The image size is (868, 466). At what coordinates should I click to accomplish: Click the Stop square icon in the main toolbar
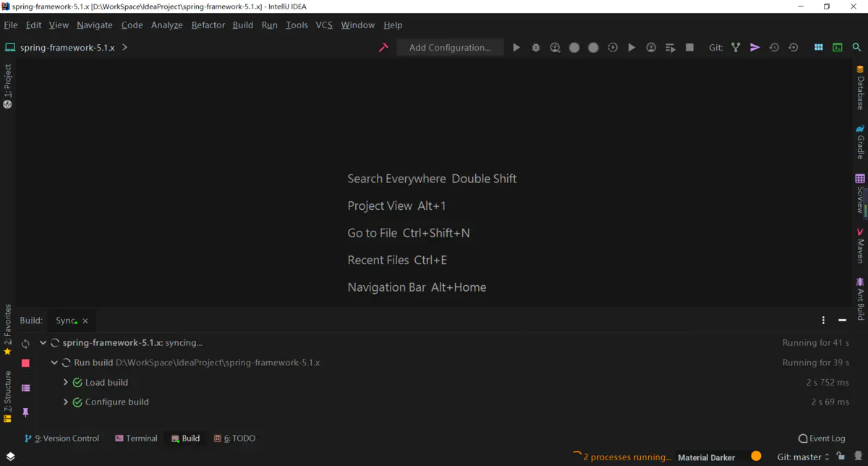[x=689, y=47]
